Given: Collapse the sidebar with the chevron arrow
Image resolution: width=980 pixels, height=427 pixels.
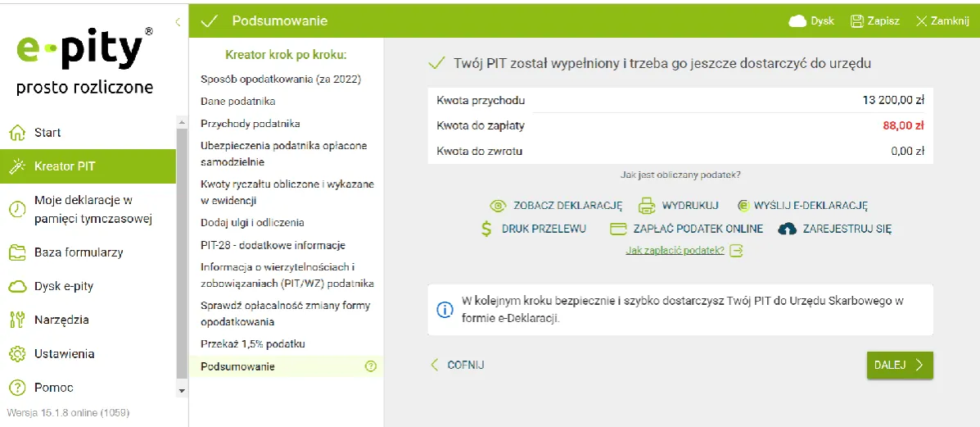Looking at the screenshot, I should (178, 22).
